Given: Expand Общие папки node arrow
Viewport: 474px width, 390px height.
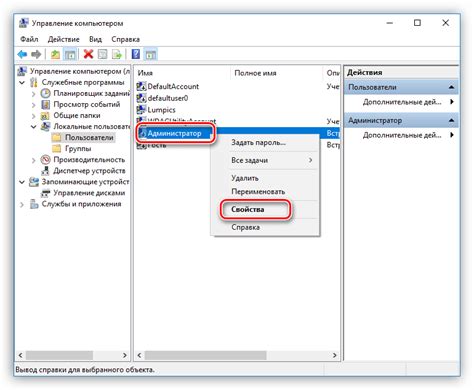Looking at the screenshot, I should click(33, 116).
